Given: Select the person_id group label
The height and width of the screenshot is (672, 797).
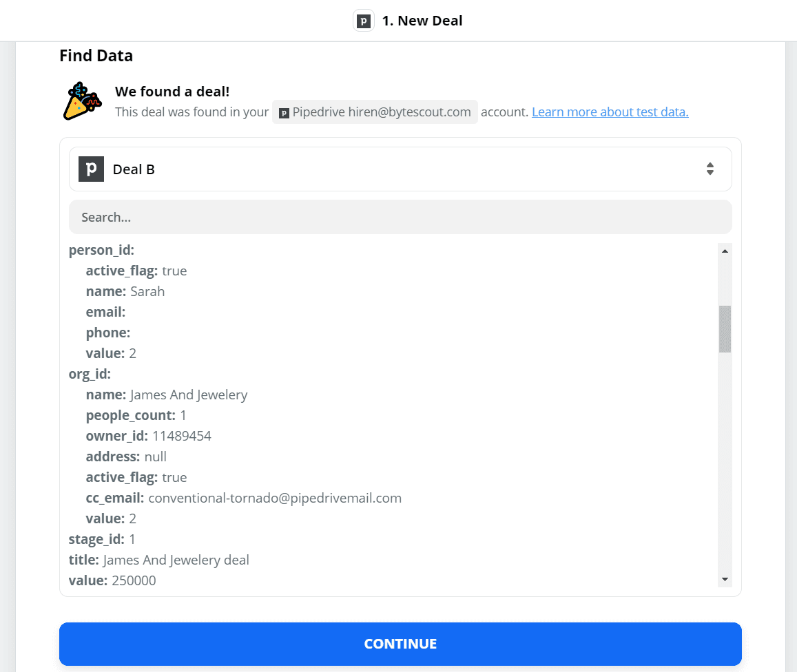Looking at the screenshot, I should (101, 250).
